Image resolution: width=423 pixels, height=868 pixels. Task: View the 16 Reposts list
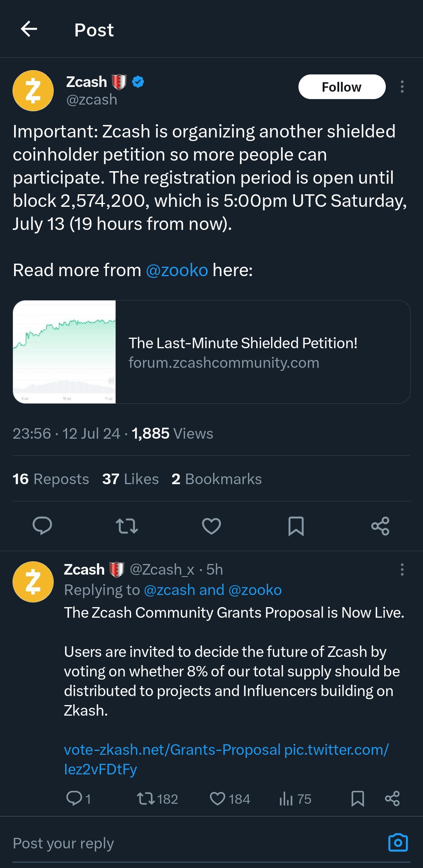click(x=51, y=479)
